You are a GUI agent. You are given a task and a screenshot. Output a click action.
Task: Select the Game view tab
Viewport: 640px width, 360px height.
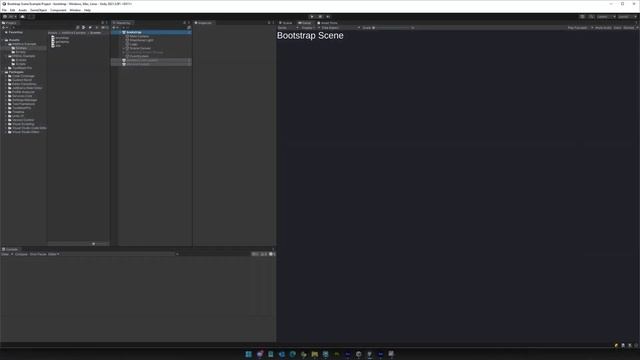(305, 23)
